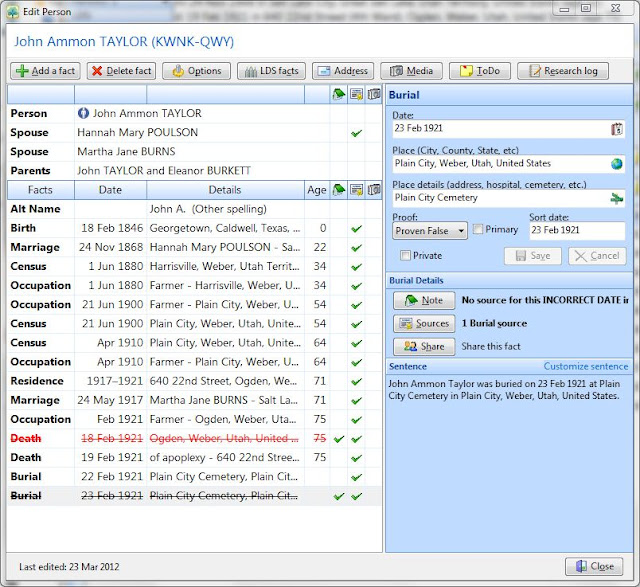
Task: Click the Delete fact button
Action: [121, 71]
